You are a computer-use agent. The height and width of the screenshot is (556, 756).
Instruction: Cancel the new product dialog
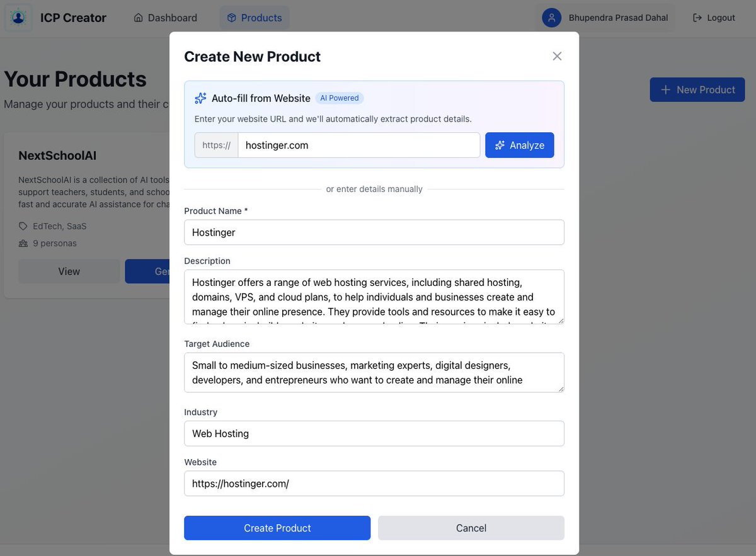click(471, 528)
